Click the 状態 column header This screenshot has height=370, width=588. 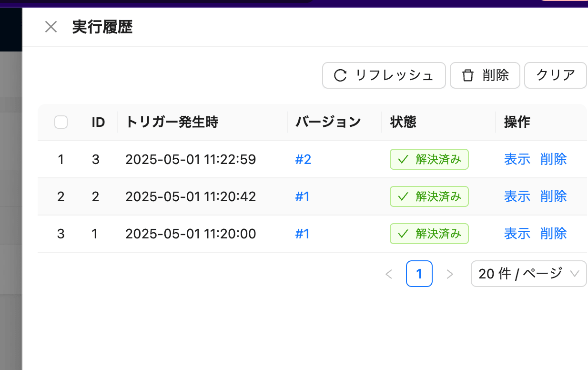403,123
